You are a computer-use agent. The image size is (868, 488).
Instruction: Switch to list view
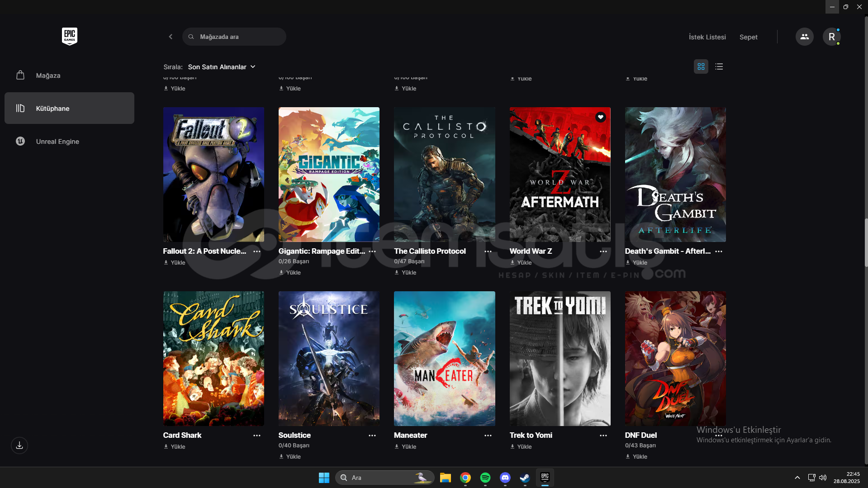click(719, 67)
